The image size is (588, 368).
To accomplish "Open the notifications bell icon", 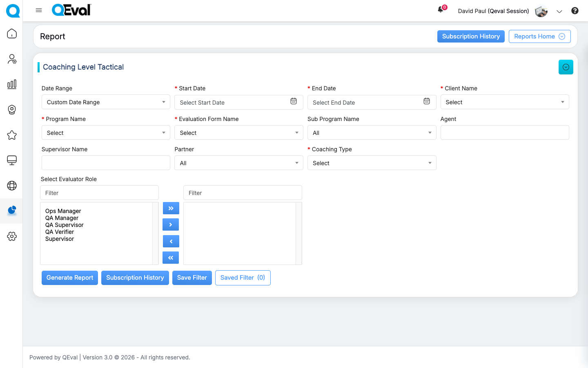I will point(441,10).
